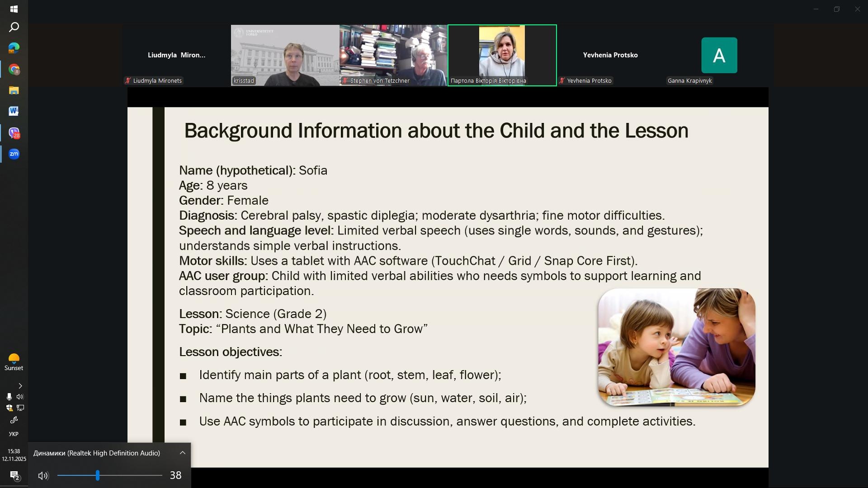Click the volume slider at 38
This screenshot has width=868, height=488.
pyautogui.click(x=98, y=475)
